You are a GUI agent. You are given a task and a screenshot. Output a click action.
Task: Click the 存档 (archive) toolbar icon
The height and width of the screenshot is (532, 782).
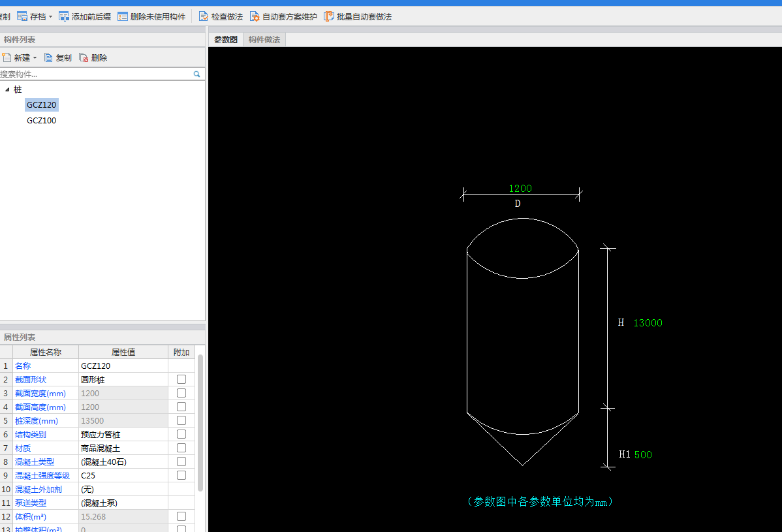22,16
